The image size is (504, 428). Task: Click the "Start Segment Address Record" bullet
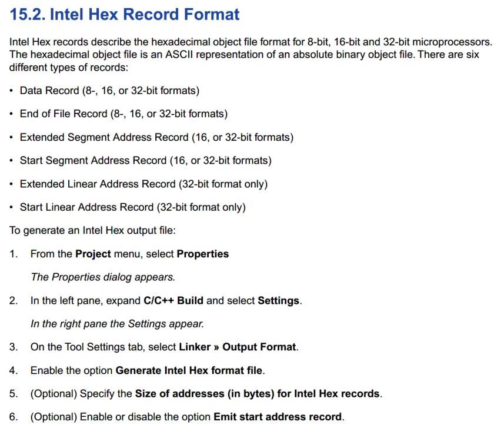(x=145, y=160)
